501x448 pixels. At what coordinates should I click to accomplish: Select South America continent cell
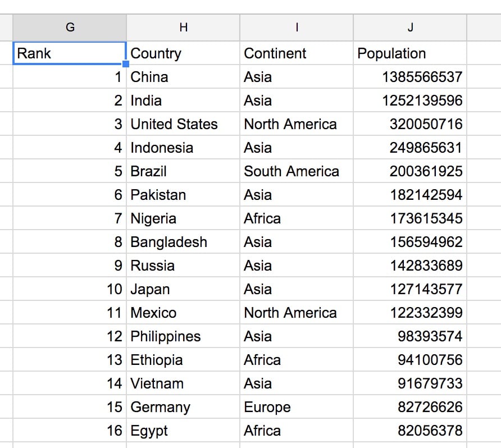pos(297,171)
